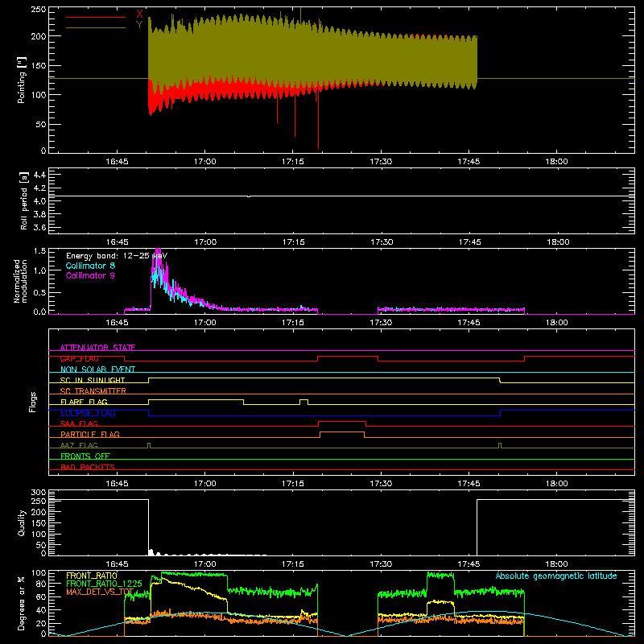The image size is (644, 644).
Task: Click the 300 tick on the Quality axis
Action: click(38, 493)
